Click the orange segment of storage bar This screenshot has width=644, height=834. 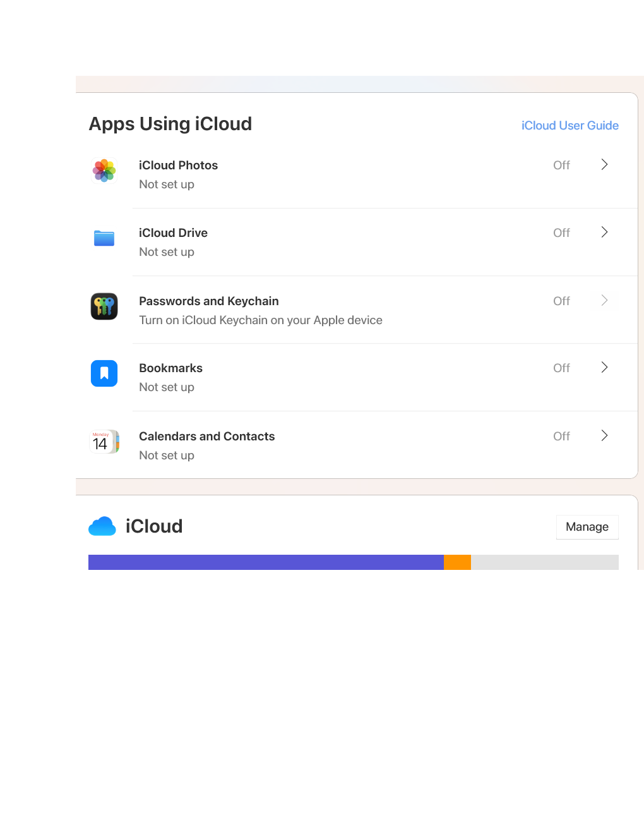point(457,562)
